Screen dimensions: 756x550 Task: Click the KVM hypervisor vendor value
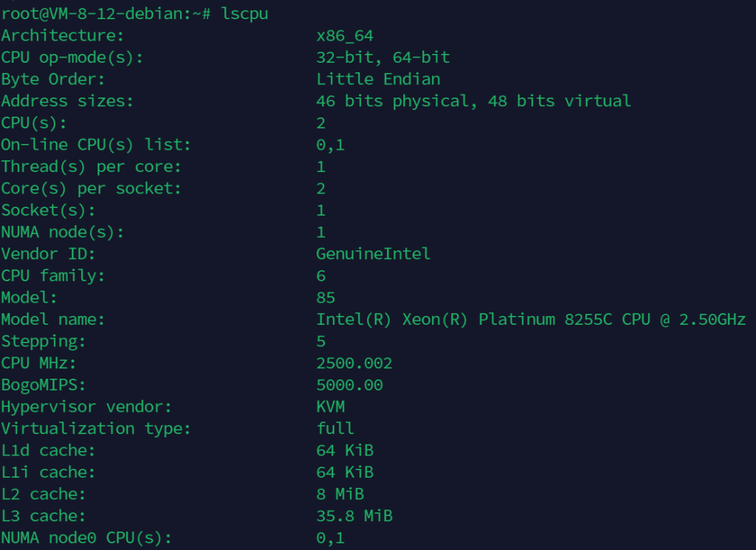click(x=330, y=407)
